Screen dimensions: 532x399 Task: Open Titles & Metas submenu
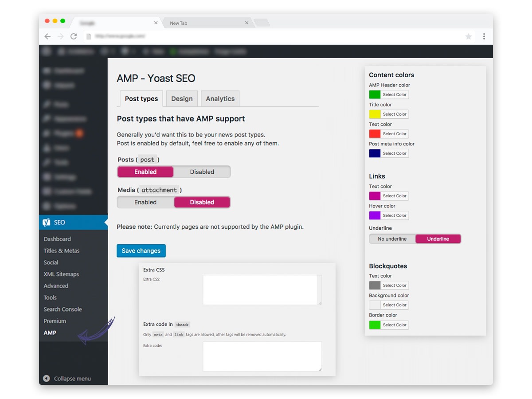pos(62,250)
